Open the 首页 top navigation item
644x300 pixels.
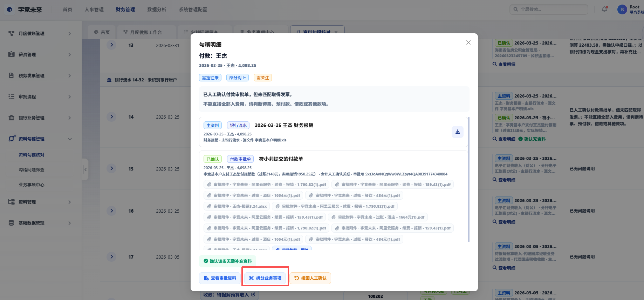(x=68, y=9)
